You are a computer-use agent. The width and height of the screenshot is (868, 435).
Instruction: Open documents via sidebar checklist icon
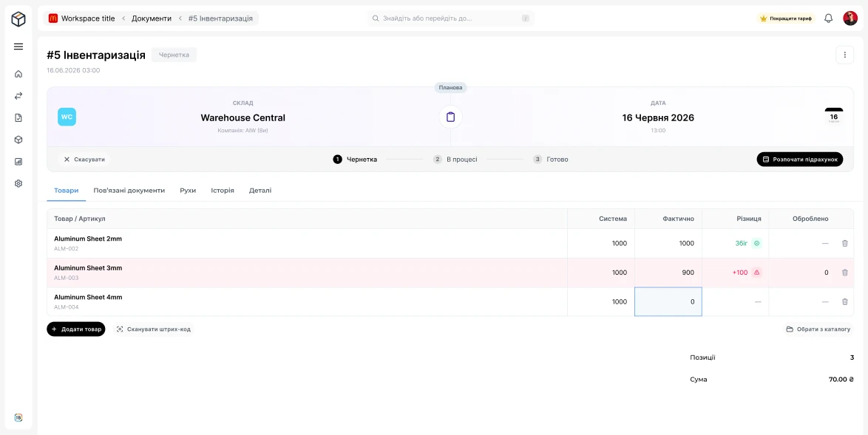coord(18,117)
